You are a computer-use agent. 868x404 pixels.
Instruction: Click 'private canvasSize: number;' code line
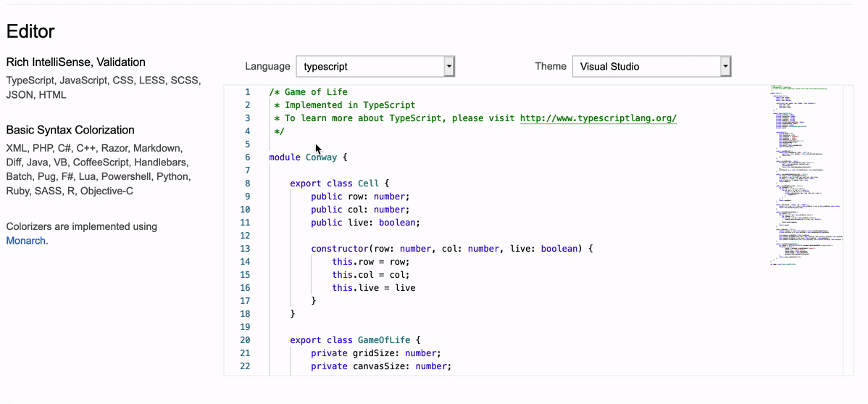click(x=381, y=366)
